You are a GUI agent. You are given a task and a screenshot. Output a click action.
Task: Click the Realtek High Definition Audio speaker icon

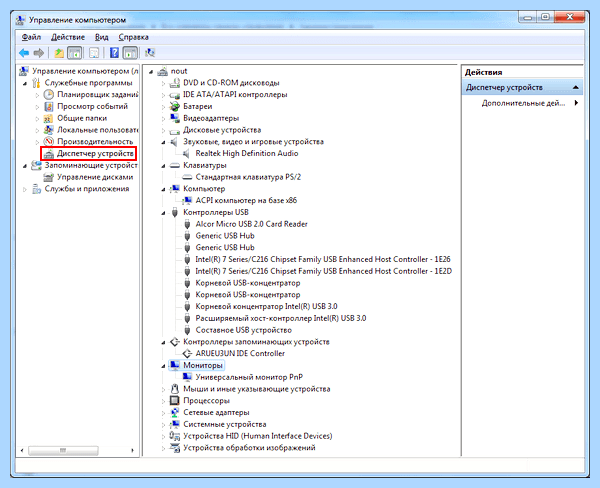(x=187, y=153)
